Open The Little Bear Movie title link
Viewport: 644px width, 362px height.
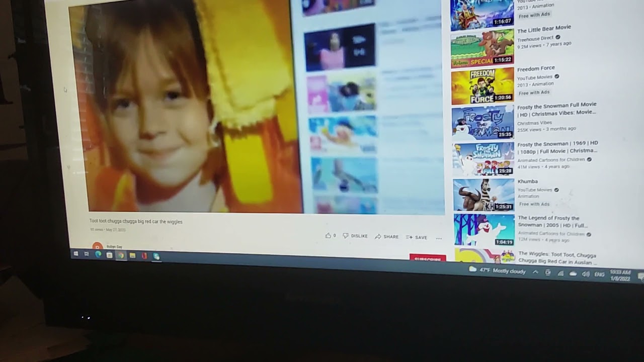pos(544,30)
